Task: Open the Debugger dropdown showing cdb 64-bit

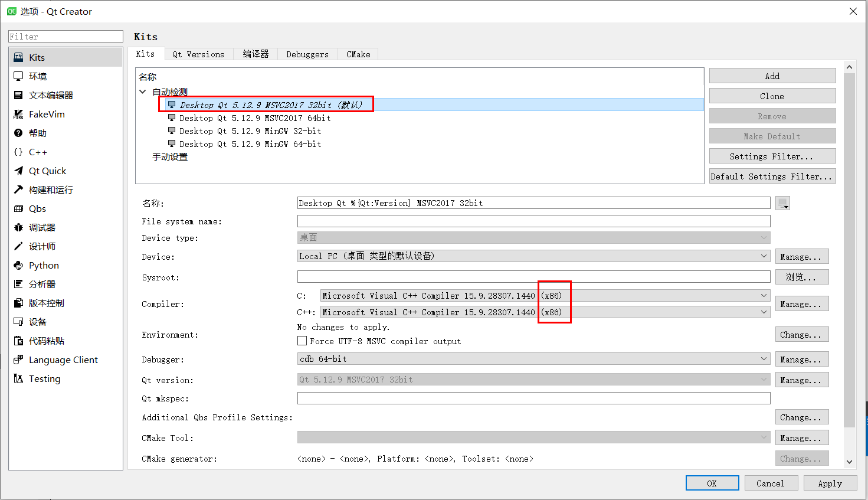Action: tap(531, 359)
